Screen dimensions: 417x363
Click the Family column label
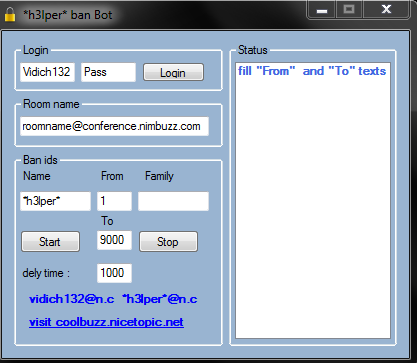point(159,176)
